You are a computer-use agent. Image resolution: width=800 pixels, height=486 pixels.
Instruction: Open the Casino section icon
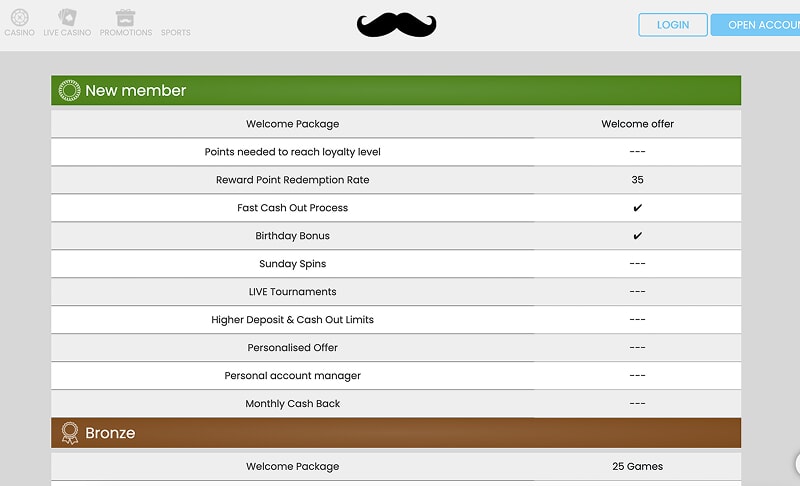click(x=19, y=18)
